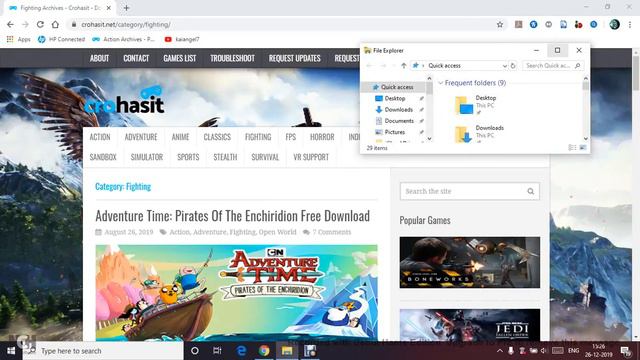640x360 pixels.
Task: Select ANIME category tab
Action: pos(180,137)
